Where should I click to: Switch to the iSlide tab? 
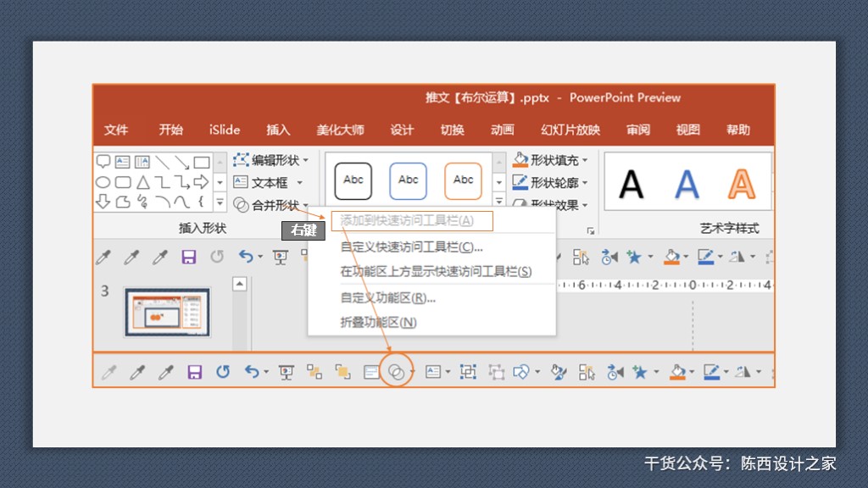click(225, 130)
